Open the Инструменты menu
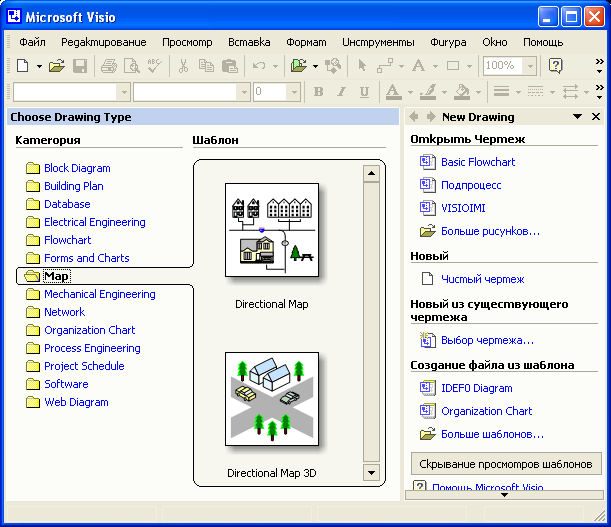611x527 pixels. (378, 42)
